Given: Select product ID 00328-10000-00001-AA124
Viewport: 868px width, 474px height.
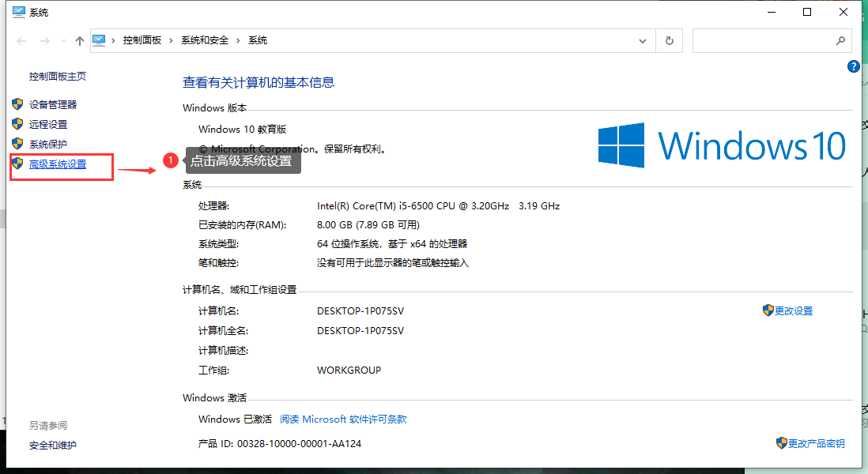Looking at the screenshot, I should [x=299, y=443].
